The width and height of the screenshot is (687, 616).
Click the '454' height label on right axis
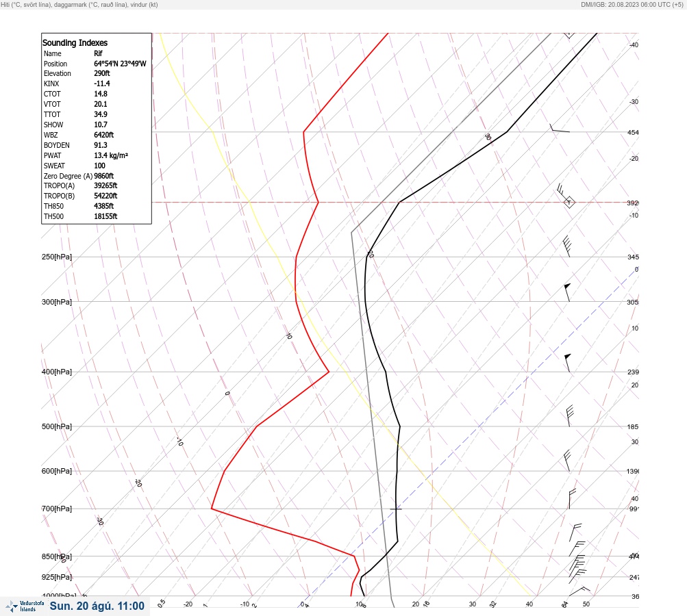[x=633, y=132]
